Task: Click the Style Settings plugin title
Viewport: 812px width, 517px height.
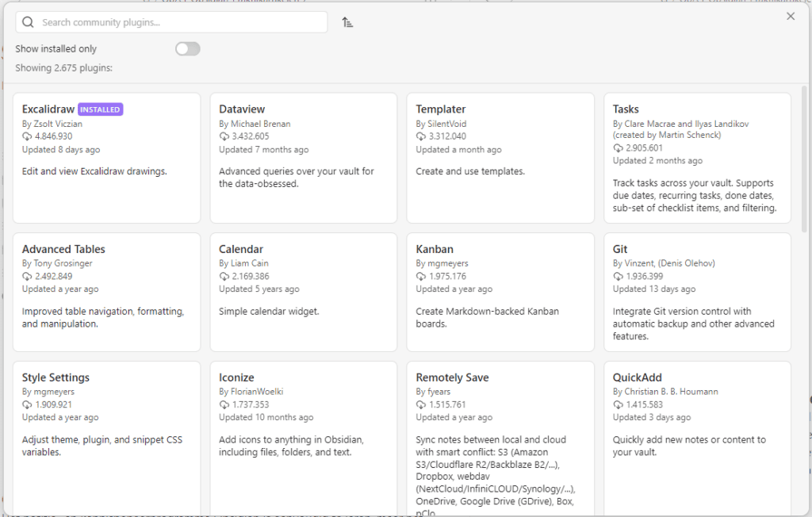Action: pyautogui.click(x=56, y=377)
